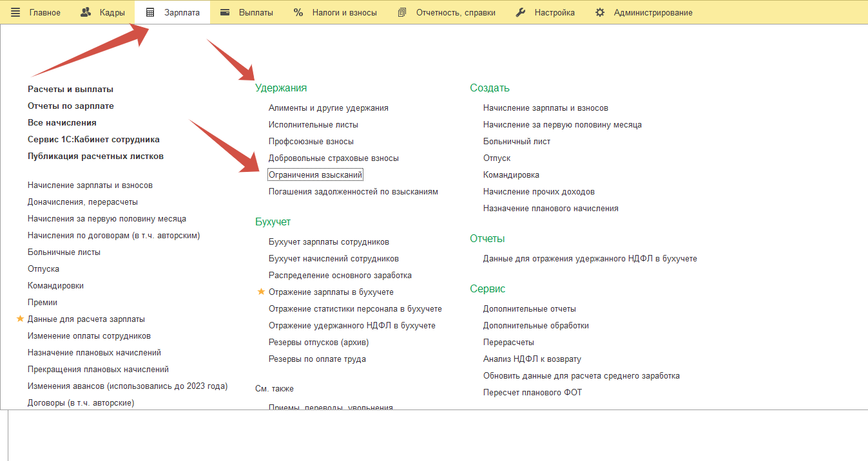Screen dimensions: 868x461
Task: Toggle favorite star beside Отражение зарплаты в бухучете
Action: click(x=261, y=292)
